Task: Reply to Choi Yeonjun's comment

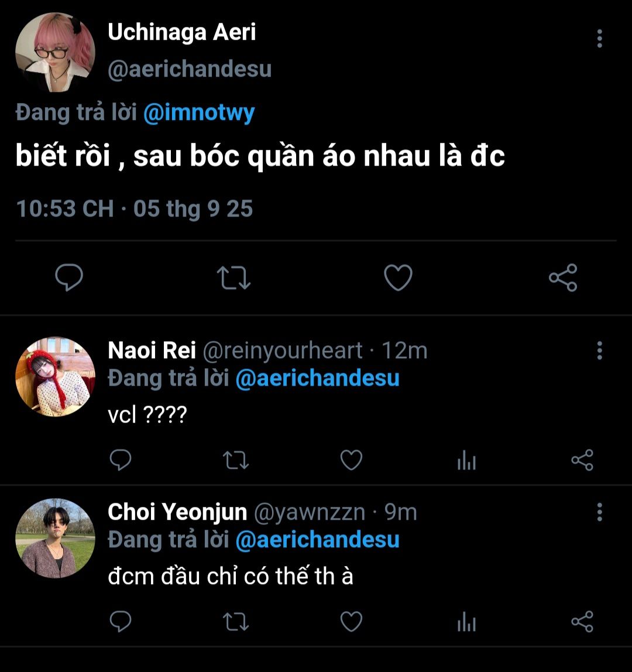Action: pos(121,622)
